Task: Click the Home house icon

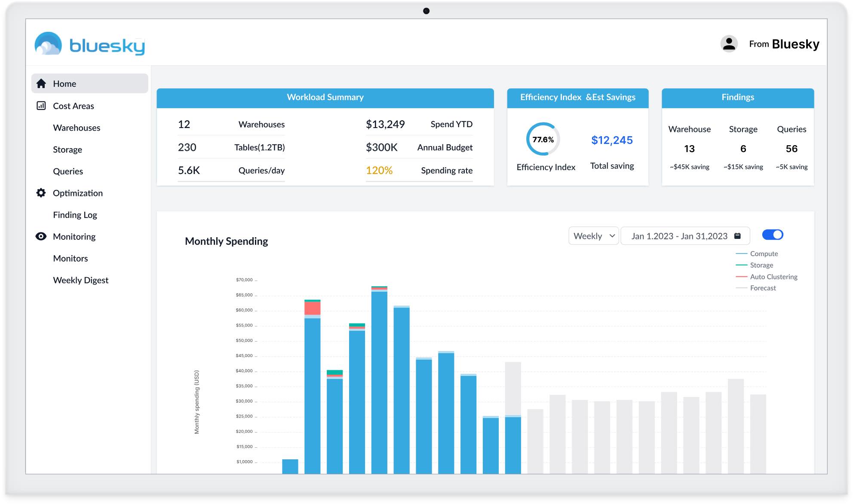Action: click(41, 83)
